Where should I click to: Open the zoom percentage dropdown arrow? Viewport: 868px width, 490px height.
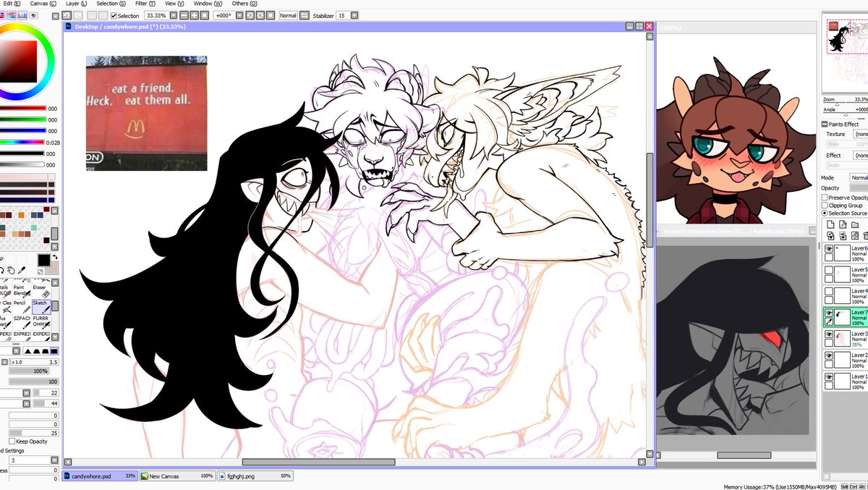tap(174, 15)
